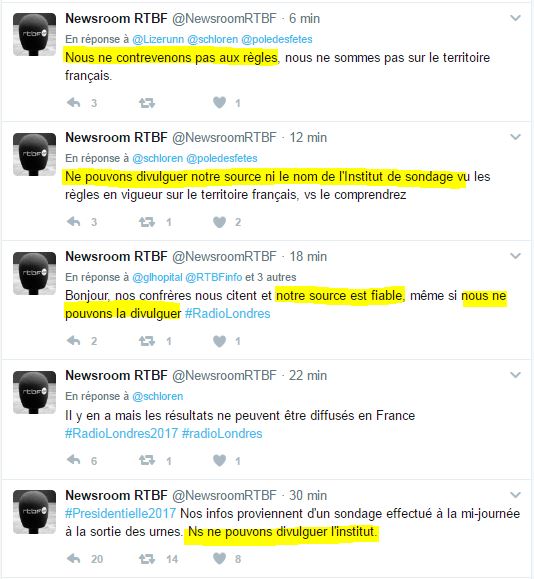Image resolution: width=534 pixels, height=579 pixels.
Task: Open the #Presidentielle2017 hashtag
Action: click(x=120, y=514)
